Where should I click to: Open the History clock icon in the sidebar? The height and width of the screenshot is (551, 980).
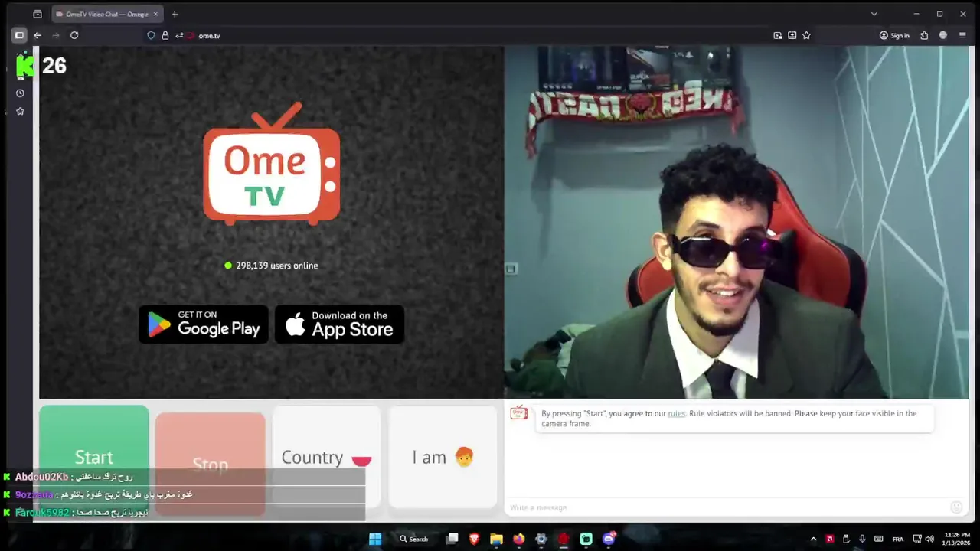pos(20,93)
